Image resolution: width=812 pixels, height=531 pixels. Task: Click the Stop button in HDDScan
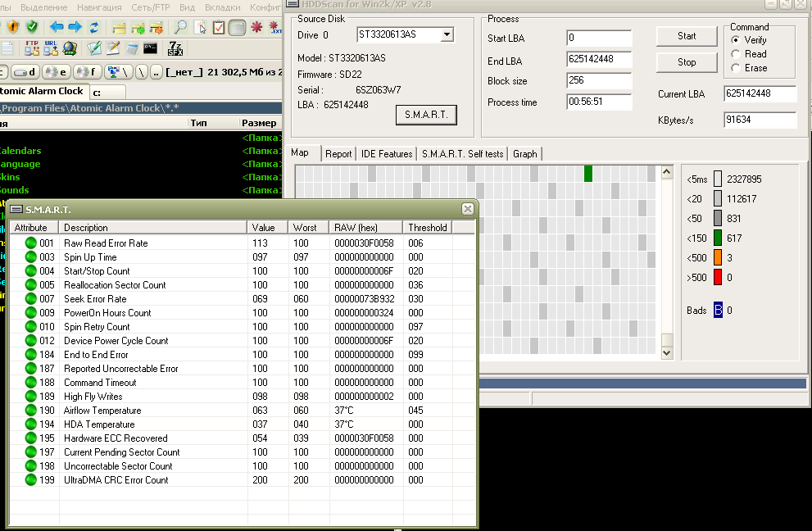[x=687, y=62]
